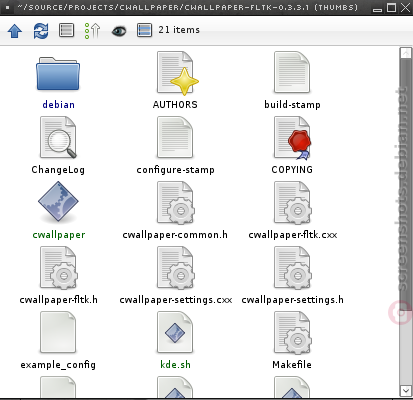Switch to the list view mode icon
Viewport: 413px width, 400px height.
[x=66, y=30]
